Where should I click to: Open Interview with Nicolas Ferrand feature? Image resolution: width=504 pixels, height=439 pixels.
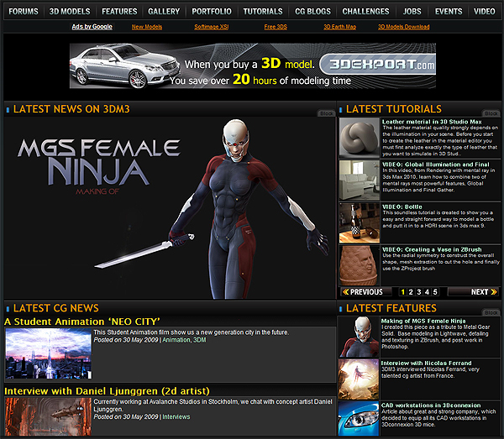(x=426, y=363)
